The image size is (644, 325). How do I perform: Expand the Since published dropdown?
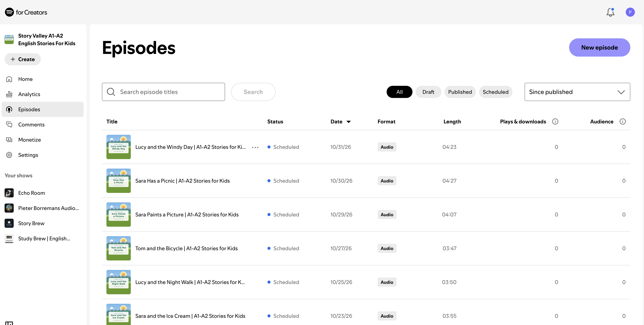(x=577, y=92)
